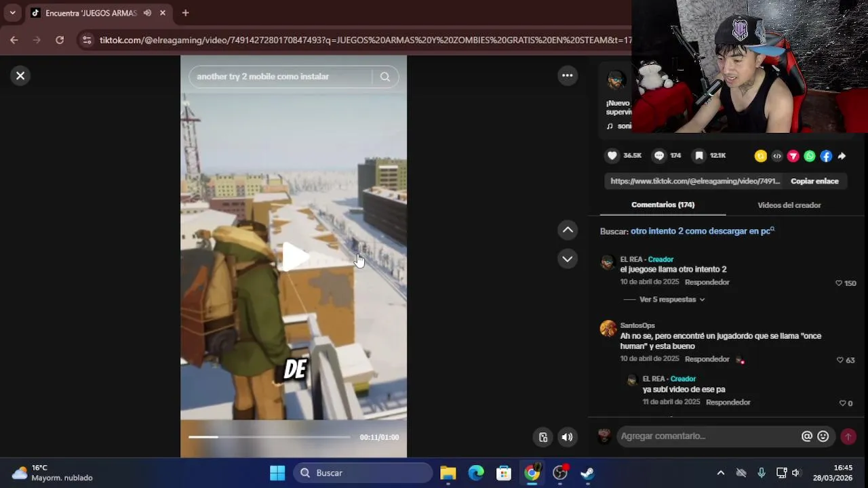This screenshot has height=488, width=868.
Task: Close the TikTok video viewer
Action: click(20, 76)
